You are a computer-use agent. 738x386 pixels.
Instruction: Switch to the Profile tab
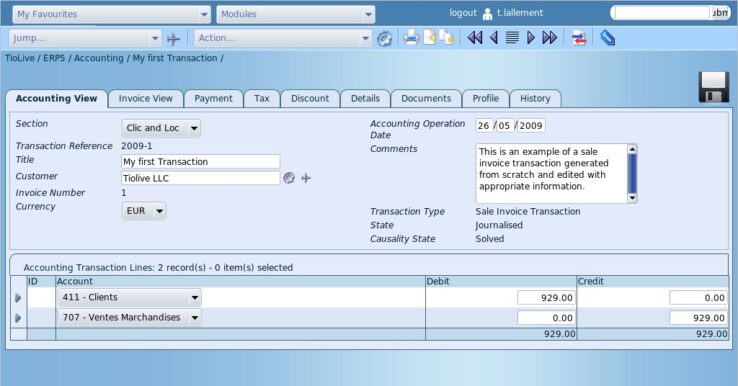tap(486, 99)
